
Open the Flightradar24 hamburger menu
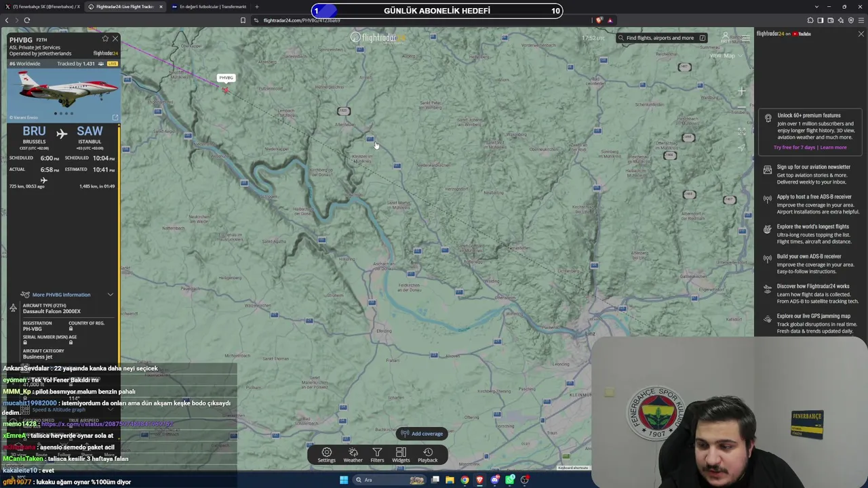point(745,37)
